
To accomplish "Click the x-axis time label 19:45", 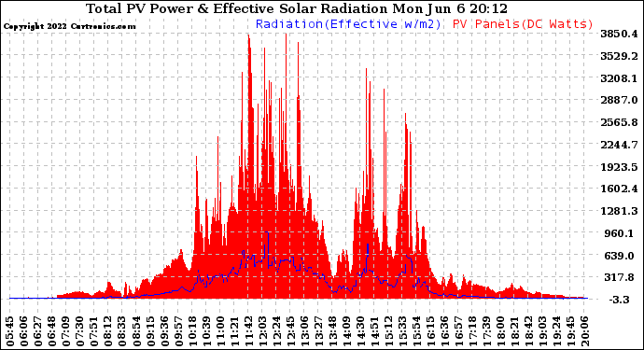I will click(x=571, y=331).
